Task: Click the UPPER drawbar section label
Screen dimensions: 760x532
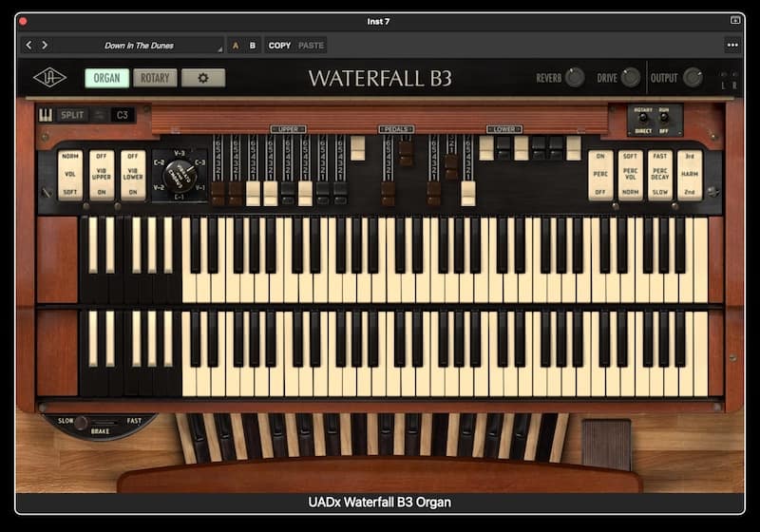Action: click(x=289, y=129)
